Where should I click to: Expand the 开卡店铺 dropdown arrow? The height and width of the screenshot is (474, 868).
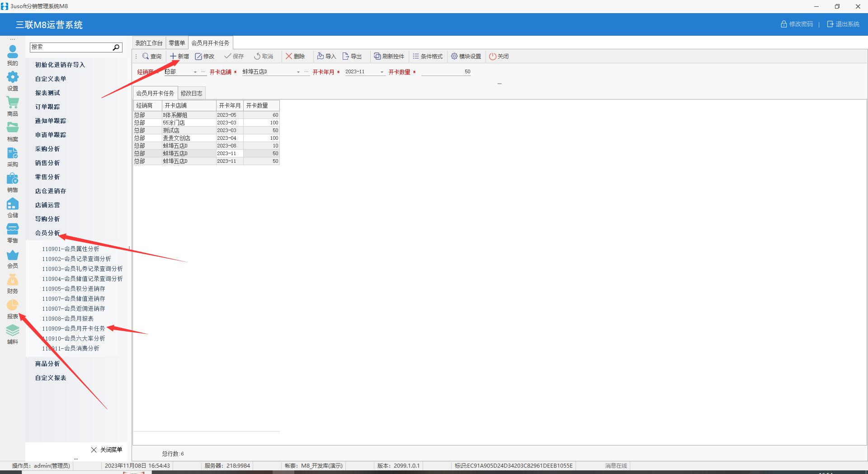(x=298, y=72)
